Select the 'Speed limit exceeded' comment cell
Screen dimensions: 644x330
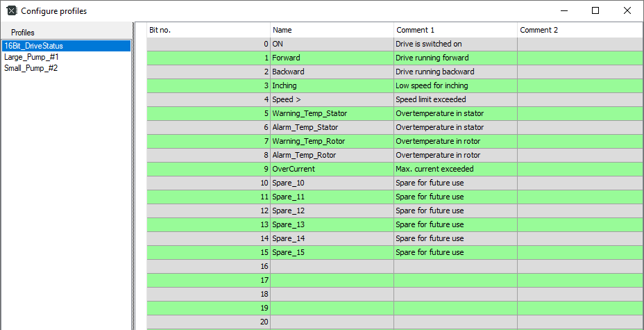click(455, 99)
